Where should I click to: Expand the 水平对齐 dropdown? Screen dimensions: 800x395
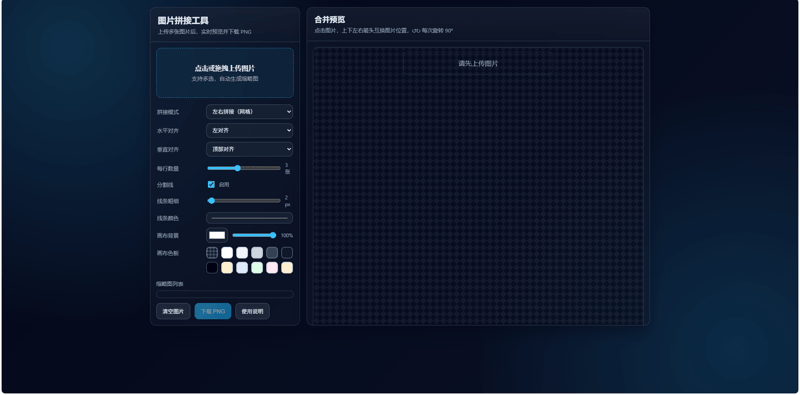tap(249, 131)
